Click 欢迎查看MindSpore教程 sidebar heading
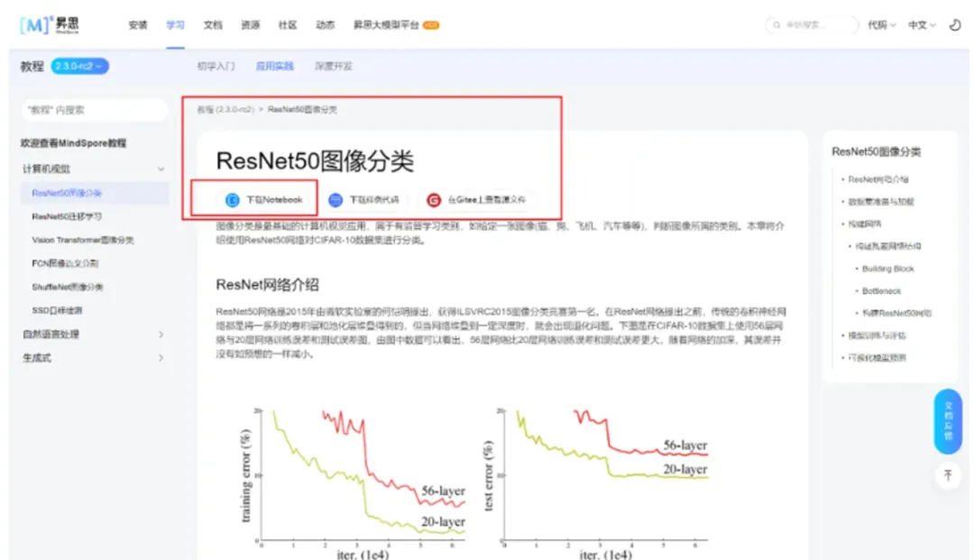 73,142
